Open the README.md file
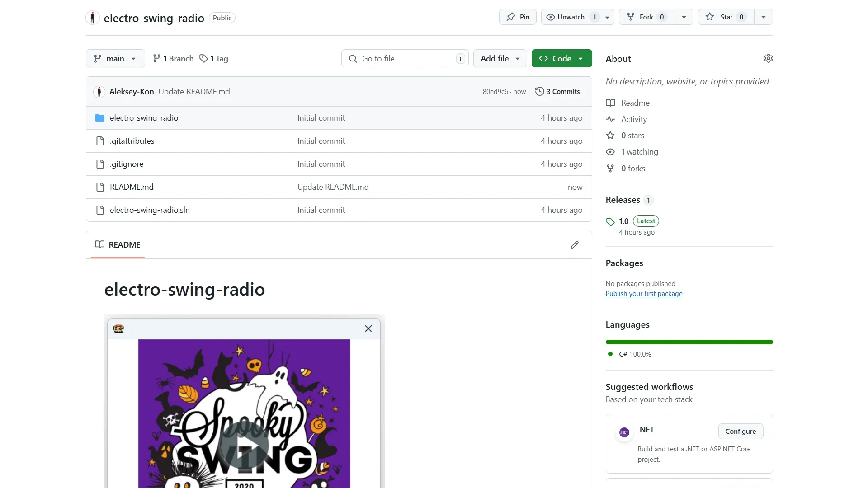 pyautogui.click(x=132, y=187)
